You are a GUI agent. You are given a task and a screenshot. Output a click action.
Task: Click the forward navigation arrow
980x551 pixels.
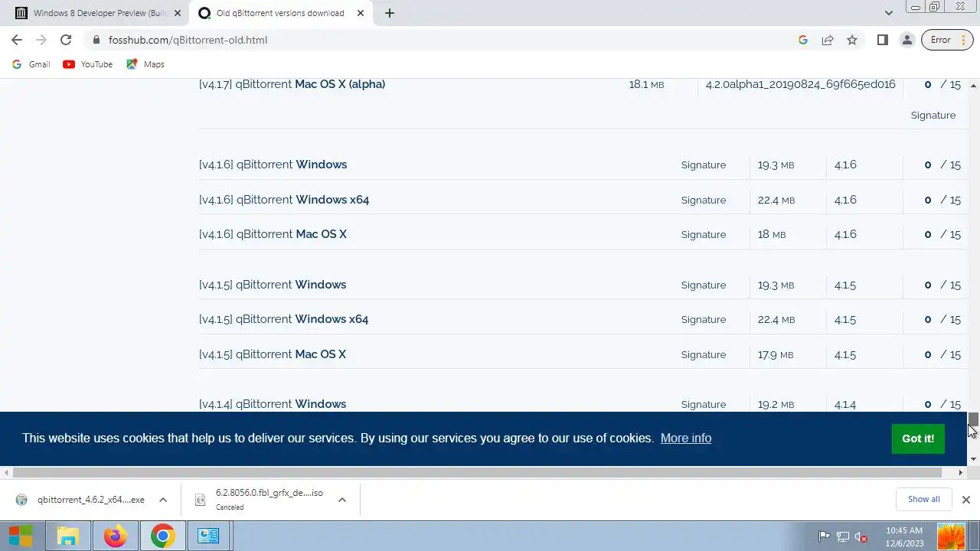click(41, 40)
